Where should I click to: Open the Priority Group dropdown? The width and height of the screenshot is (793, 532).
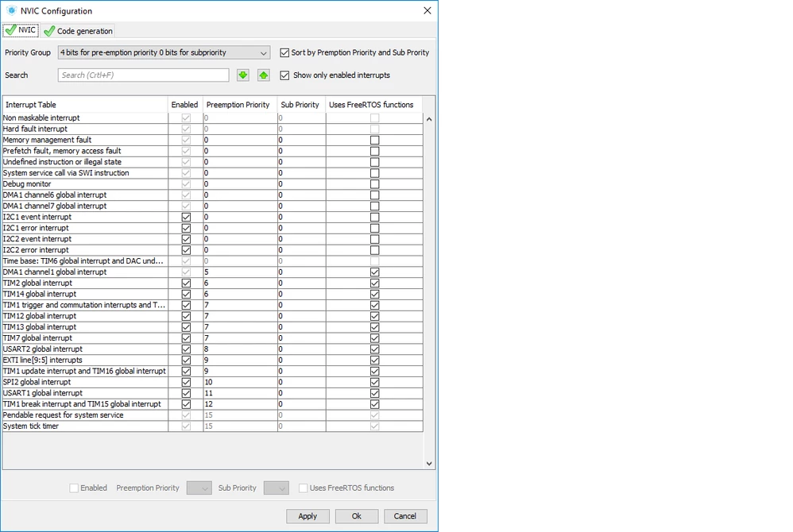(164, 52)
